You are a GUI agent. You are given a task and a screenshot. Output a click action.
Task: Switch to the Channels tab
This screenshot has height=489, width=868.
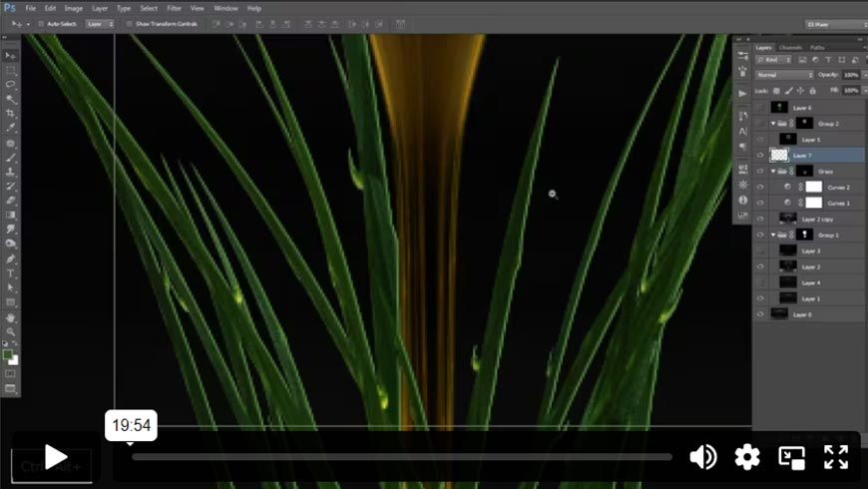[790, 47]
